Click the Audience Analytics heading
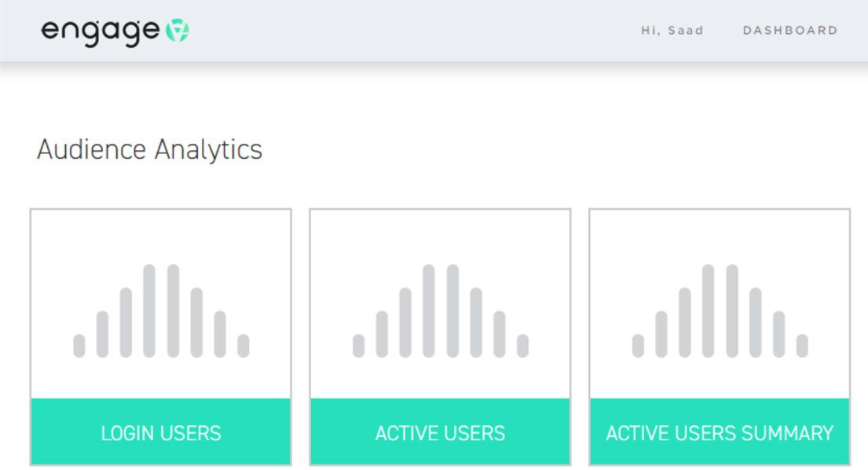 click(149, 149)
